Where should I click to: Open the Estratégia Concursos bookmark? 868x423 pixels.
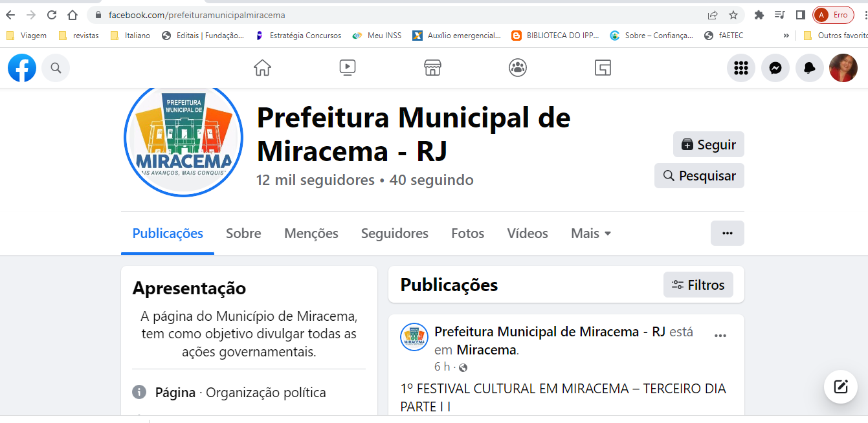pyautogui.click(x=298, y=36)
